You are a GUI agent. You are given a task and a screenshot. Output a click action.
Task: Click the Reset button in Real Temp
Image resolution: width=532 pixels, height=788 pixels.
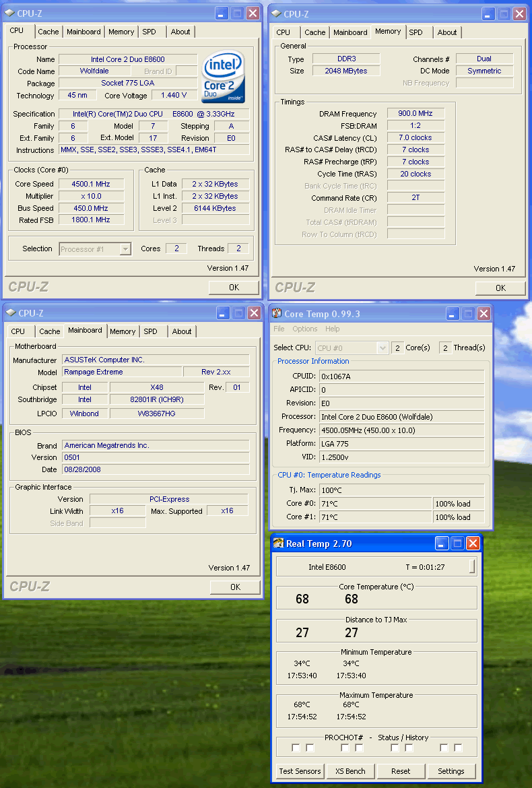click(401, 771)
